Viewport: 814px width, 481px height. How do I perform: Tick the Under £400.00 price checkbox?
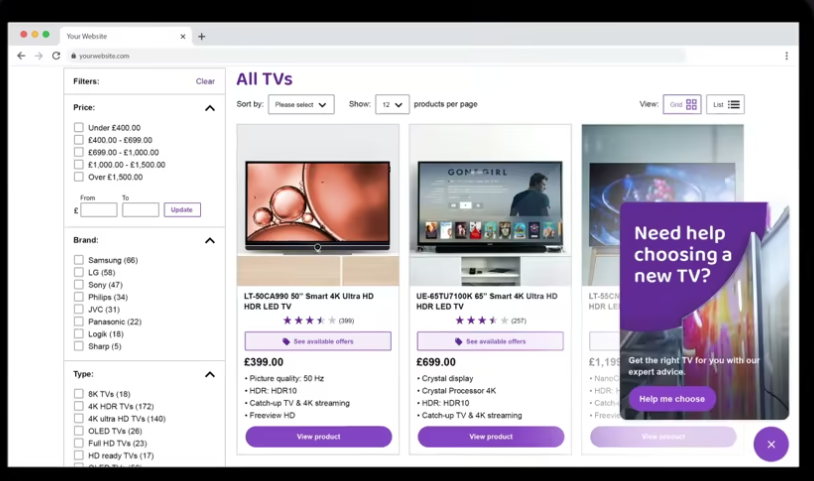(x=78, y=127)
